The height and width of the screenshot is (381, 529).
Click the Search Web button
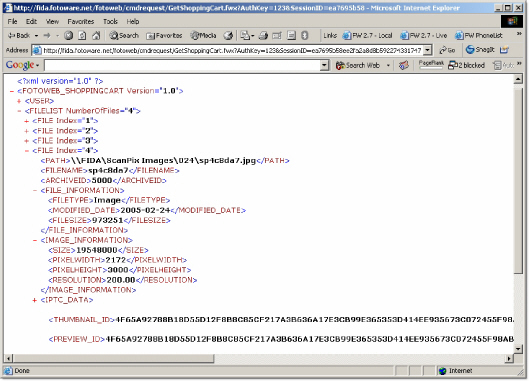pos(358,65)
